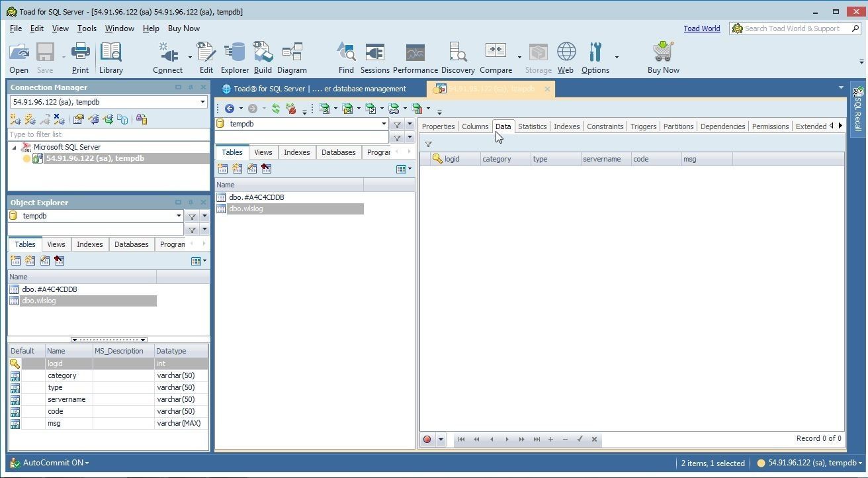This screenshot has width=868, height=478.
Task: Switch to the Triggers tab
Action: click(643, 126)
